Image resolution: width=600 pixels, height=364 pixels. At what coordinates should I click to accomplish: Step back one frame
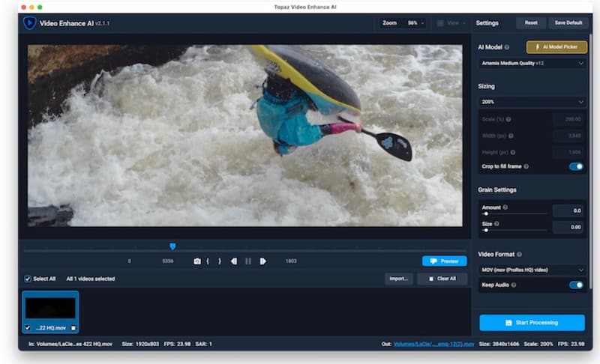(x=234, y=261)
